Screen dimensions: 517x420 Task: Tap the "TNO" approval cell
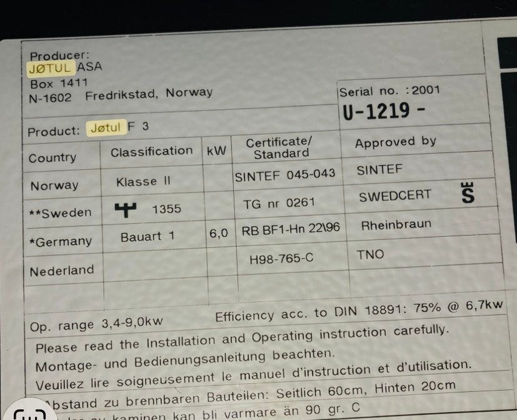pos(370,254)
